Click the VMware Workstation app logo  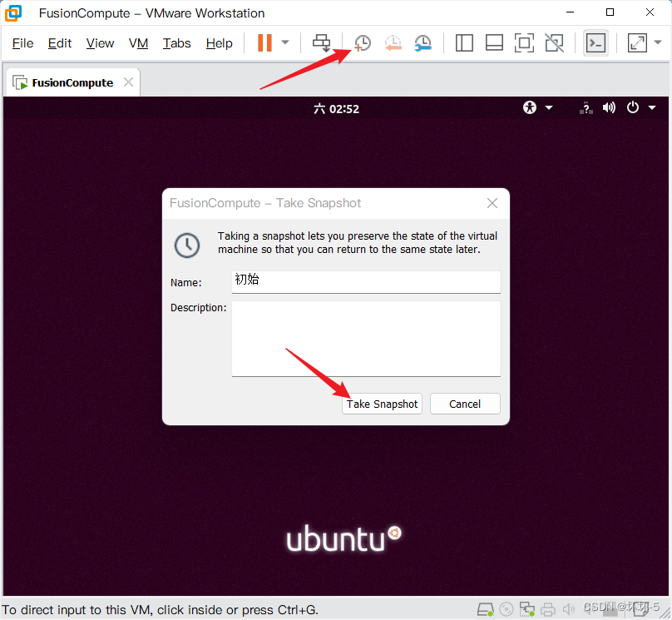click(x=13, y=13)
